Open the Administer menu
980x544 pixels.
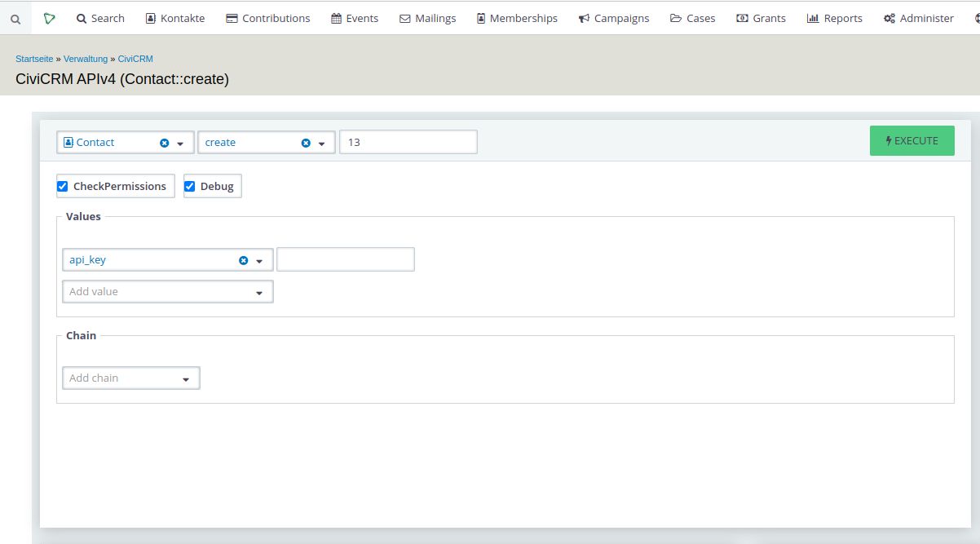918,18
